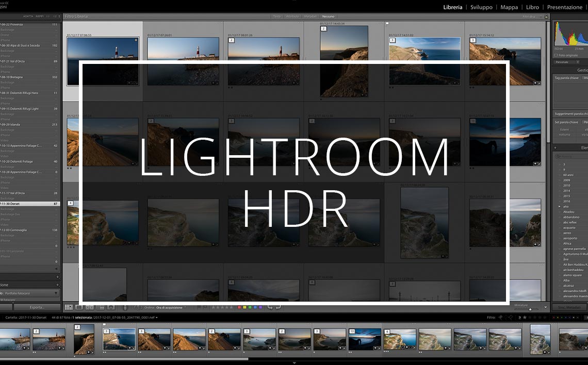Screen dimensions: 588x365
Task: Select the Attributo library filter
Action: point(292,16)
